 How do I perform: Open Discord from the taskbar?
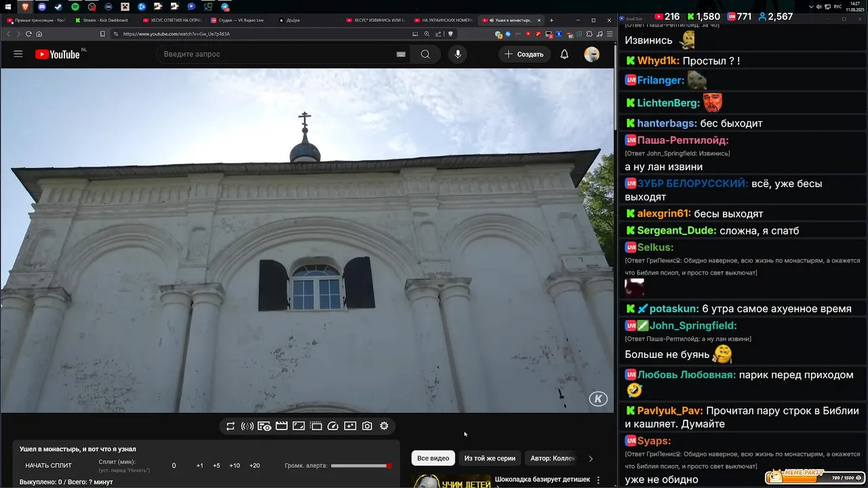pos(42,7)
